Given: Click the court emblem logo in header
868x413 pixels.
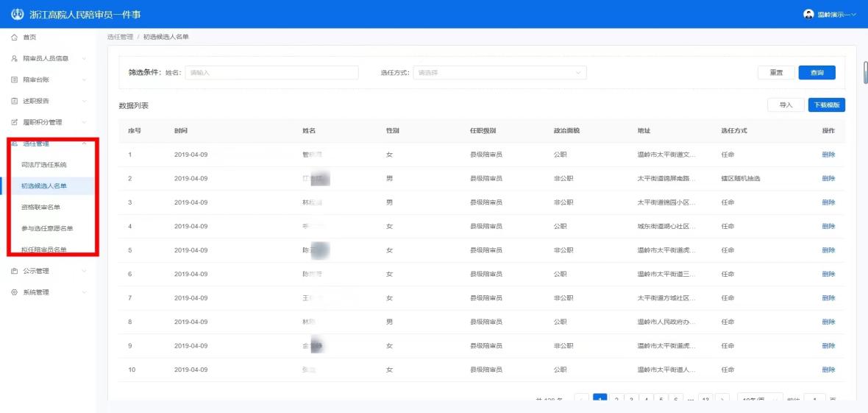Looking at the screenshot, I should coord(17,15).
